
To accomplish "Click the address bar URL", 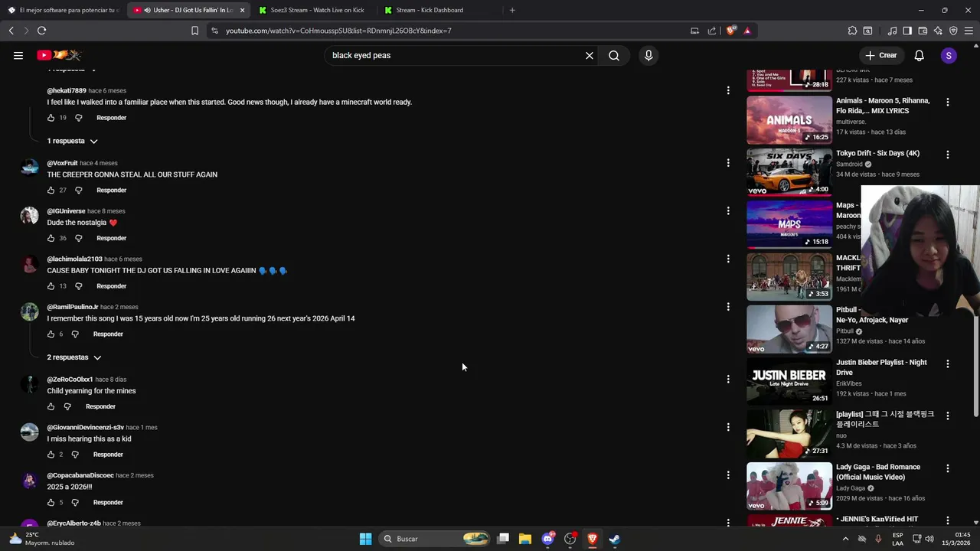I will click(338, 31).
